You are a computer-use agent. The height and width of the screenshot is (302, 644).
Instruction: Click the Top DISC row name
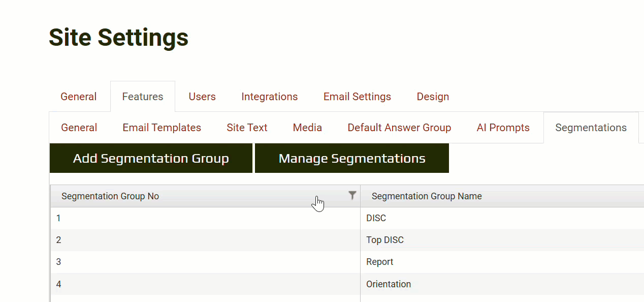click(385, 240)
